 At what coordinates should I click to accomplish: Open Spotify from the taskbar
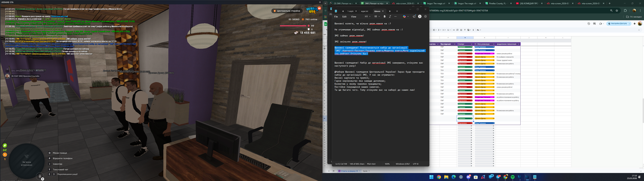click(513, 177)
